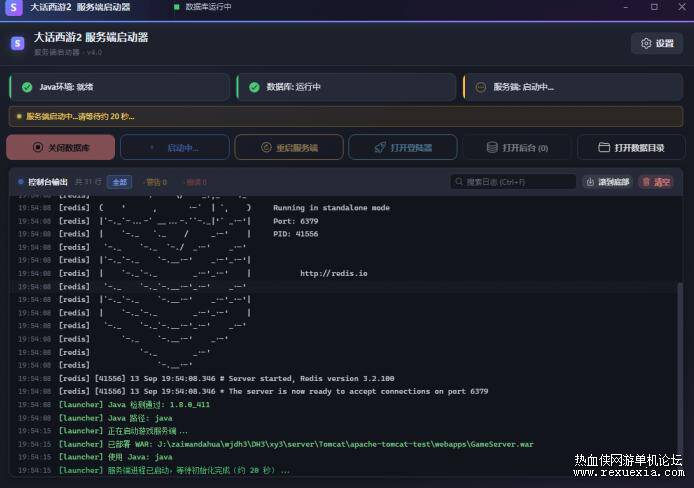Click the 打开后台 (0) button
This screenshot has height=488, width=694.
tap(517, 147)
